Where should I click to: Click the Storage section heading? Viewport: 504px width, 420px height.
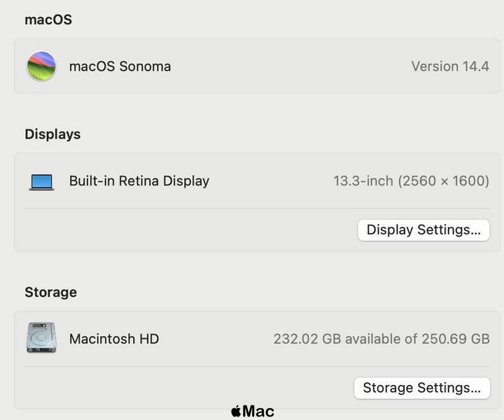pyautogui.click(x=51, y=292)
